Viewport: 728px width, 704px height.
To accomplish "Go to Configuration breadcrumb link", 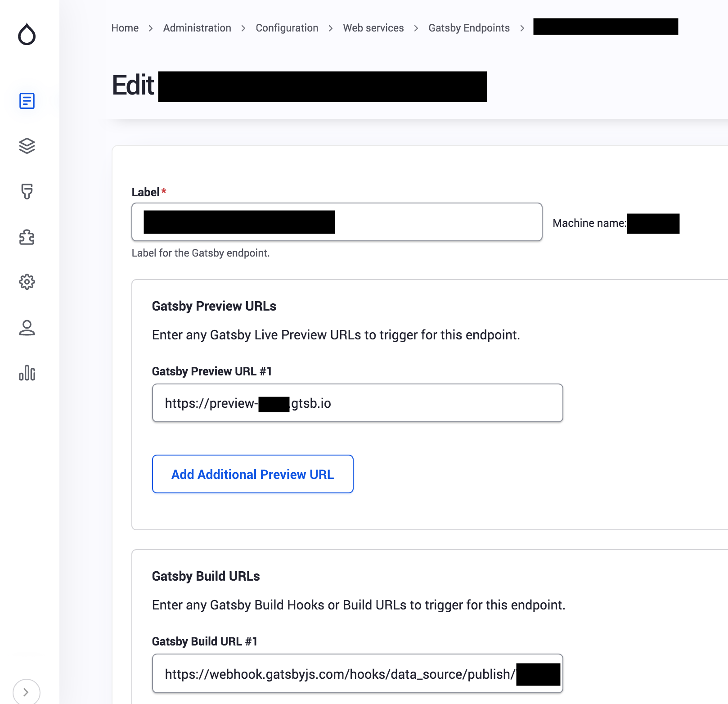I will [x=287, y=28].
